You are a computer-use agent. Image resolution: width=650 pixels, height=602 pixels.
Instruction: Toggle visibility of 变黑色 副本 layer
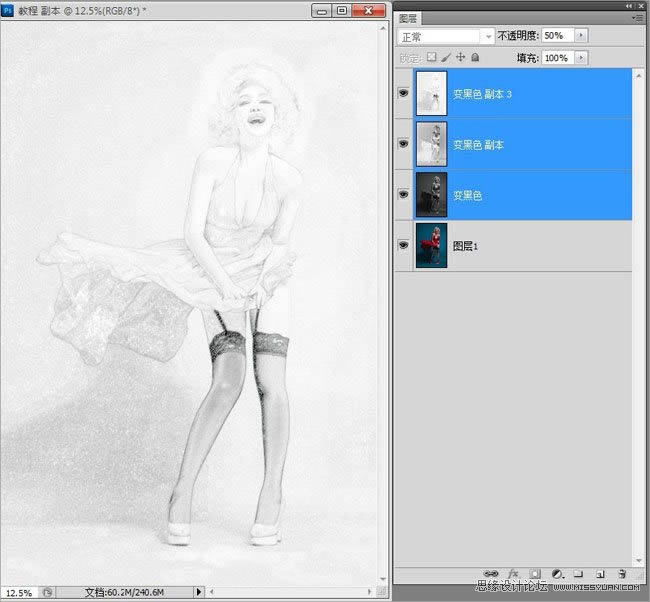pyautogui.click(x=404, y=145)
